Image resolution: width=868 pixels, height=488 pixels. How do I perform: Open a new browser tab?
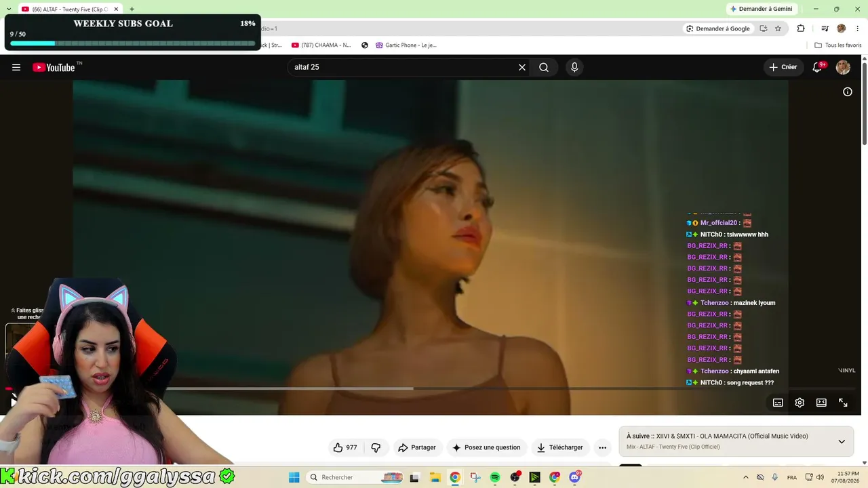[132, 9]
